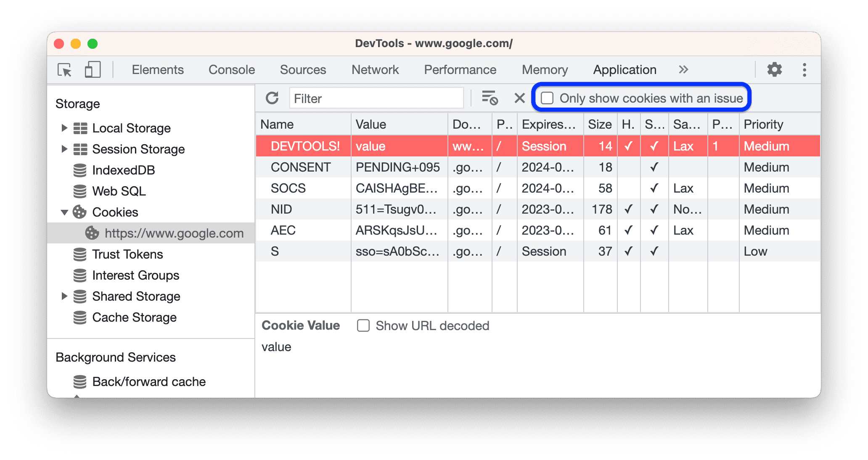This screenshot has width=868, height=460.
Task: Click the device toolbar toggle icon
Action: 91,70
